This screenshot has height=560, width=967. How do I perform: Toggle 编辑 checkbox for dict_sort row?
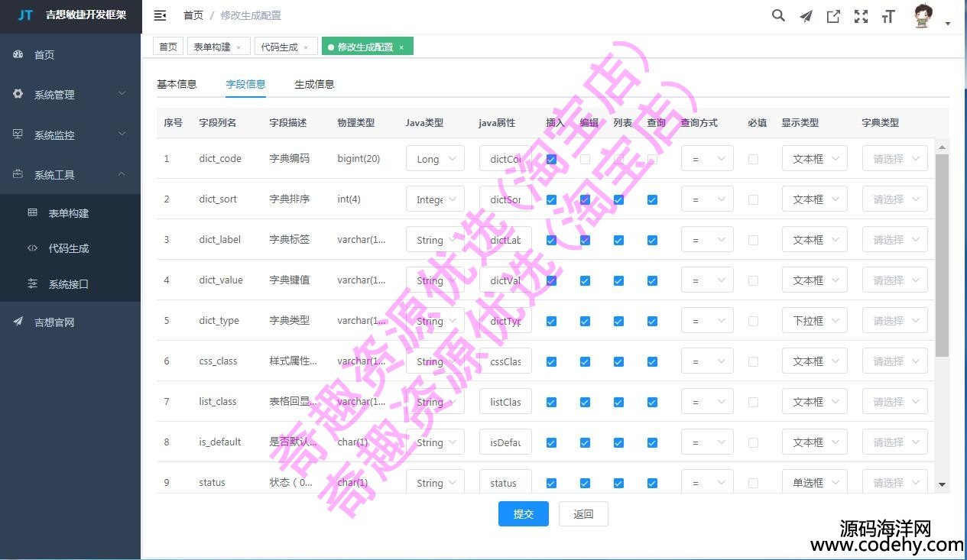click(585, 199)
